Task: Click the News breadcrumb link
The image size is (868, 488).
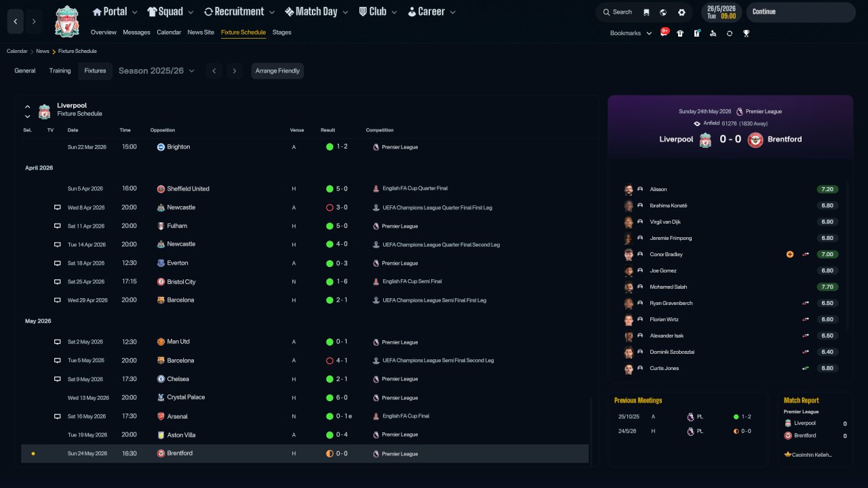Action: [x=43, y=52]
